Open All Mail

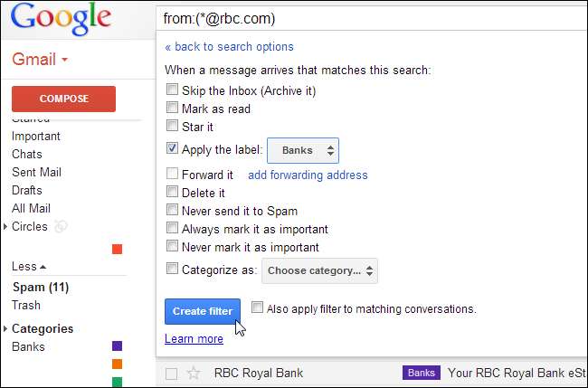tap(31, 208)
